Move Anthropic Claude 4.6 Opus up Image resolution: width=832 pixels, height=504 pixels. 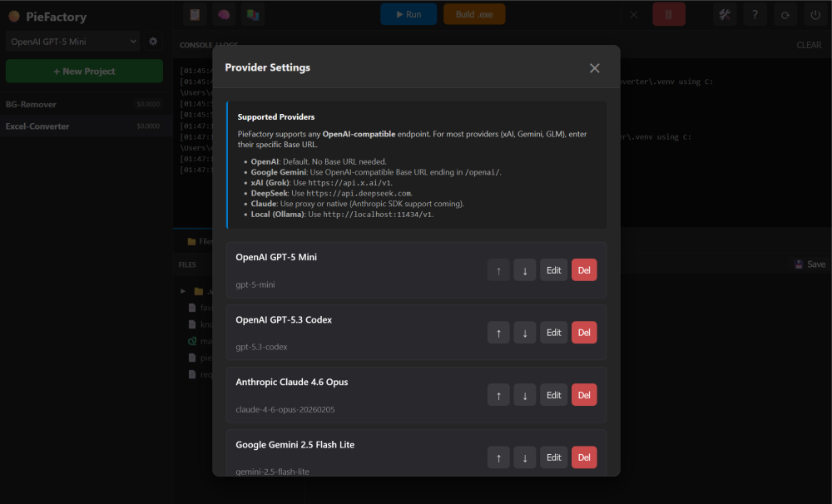click(x=498, y=395)
